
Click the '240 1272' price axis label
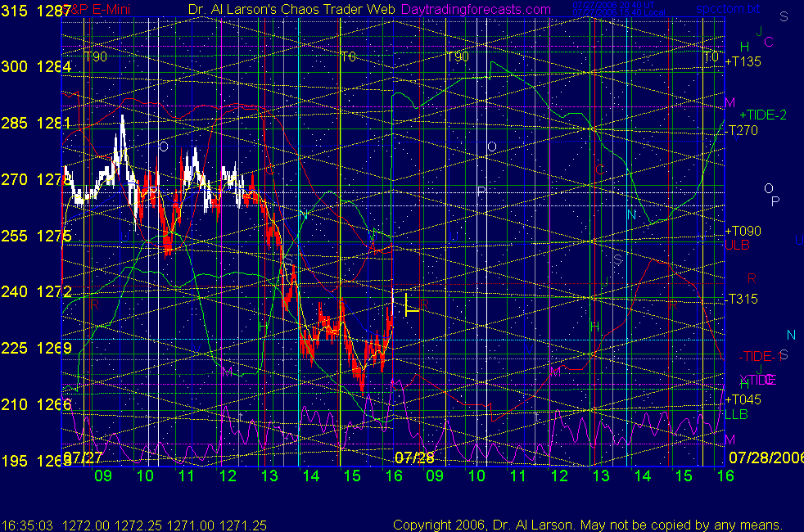[x=36, y=291]
